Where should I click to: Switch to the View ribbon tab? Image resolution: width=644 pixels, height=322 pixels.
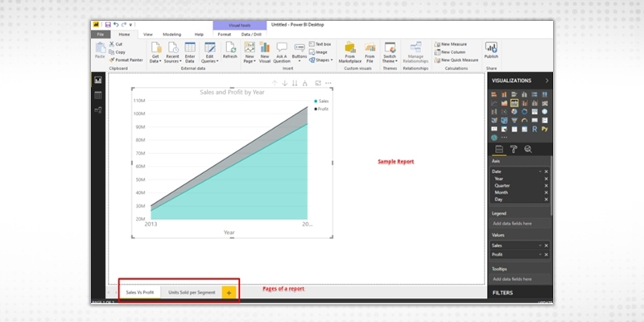click(x=148, y=35)
